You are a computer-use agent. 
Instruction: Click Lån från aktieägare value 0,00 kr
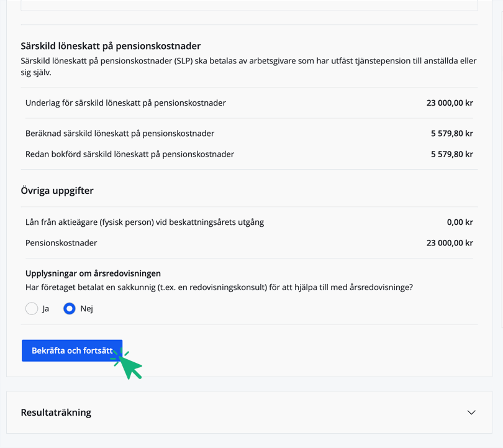[460, 222]
